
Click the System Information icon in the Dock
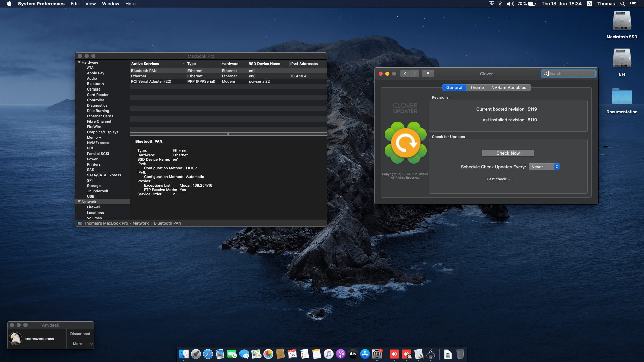tap(431, 354)
